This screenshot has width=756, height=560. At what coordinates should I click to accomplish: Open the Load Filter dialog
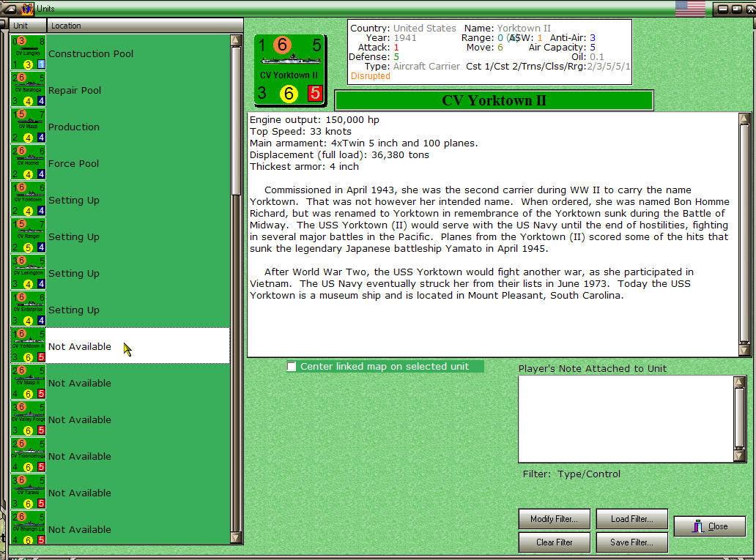(631, 519)
